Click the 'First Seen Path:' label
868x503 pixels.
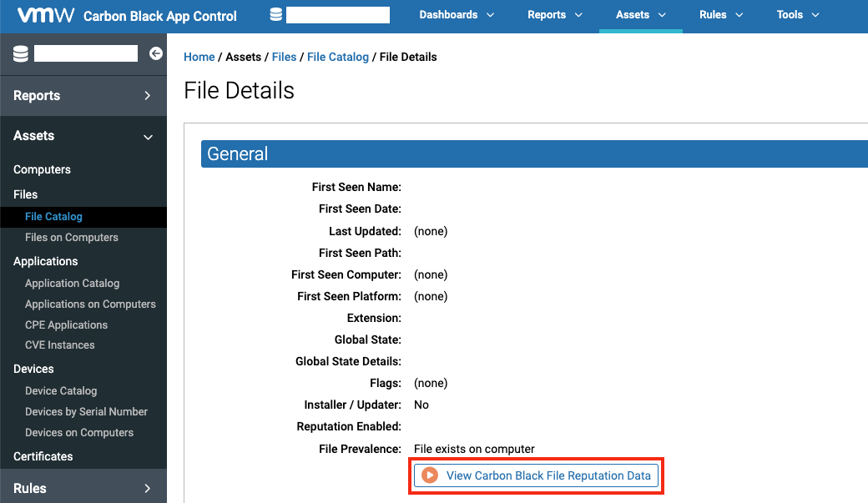point(360,253)
